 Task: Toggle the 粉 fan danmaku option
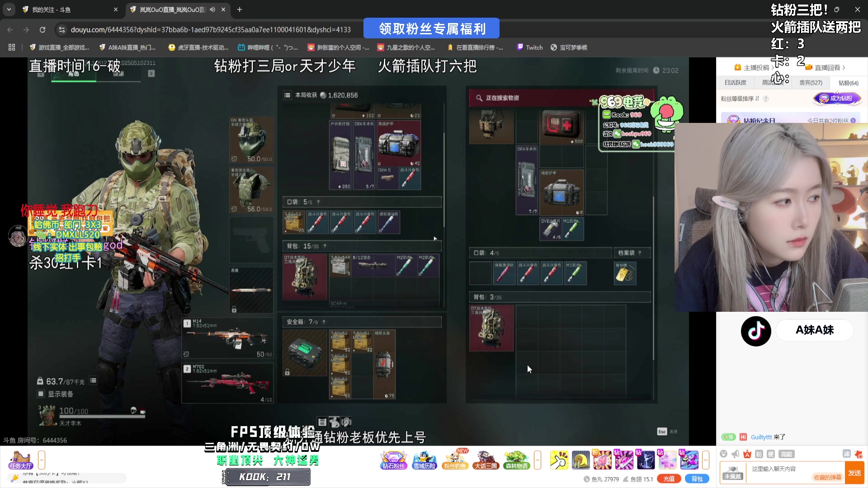(759, 454)
